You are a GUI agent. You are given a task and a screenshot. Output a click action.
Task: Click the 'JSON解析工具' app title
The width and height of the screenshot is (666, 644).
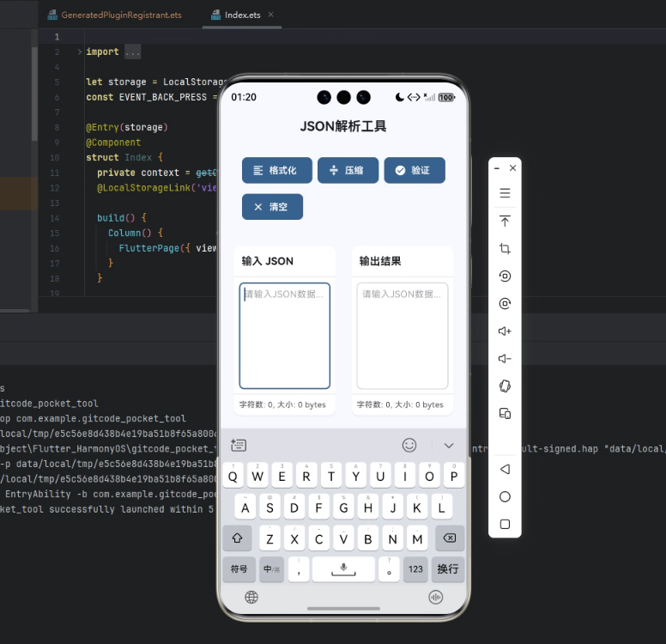click(x=343, y=126)
